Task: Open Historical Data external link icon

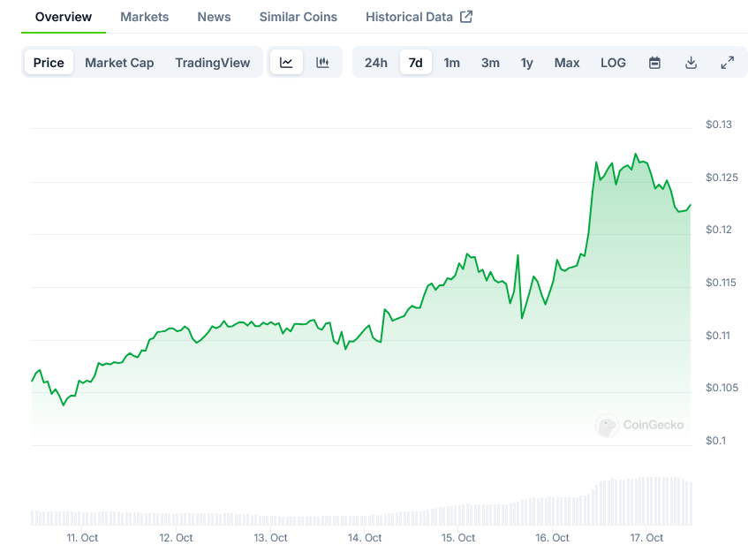Action: pos(466,17)
